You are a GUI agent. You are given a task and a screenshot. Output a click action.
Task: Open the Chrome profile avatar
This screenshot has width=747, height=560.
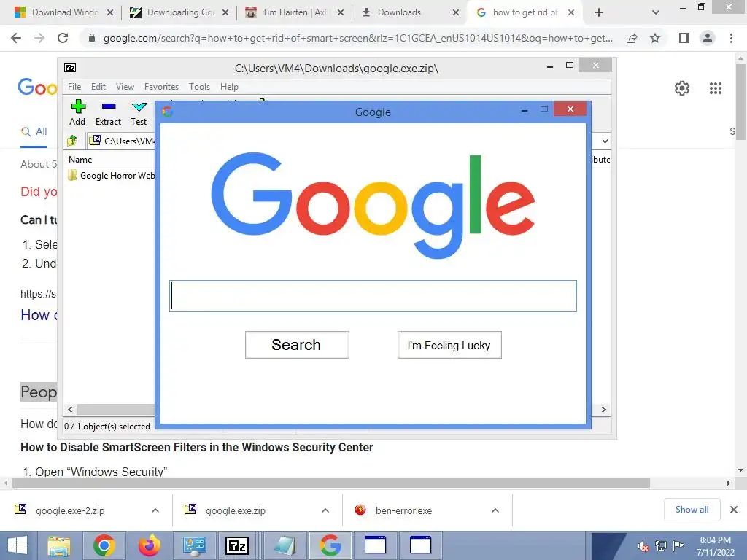coord(708,38)
